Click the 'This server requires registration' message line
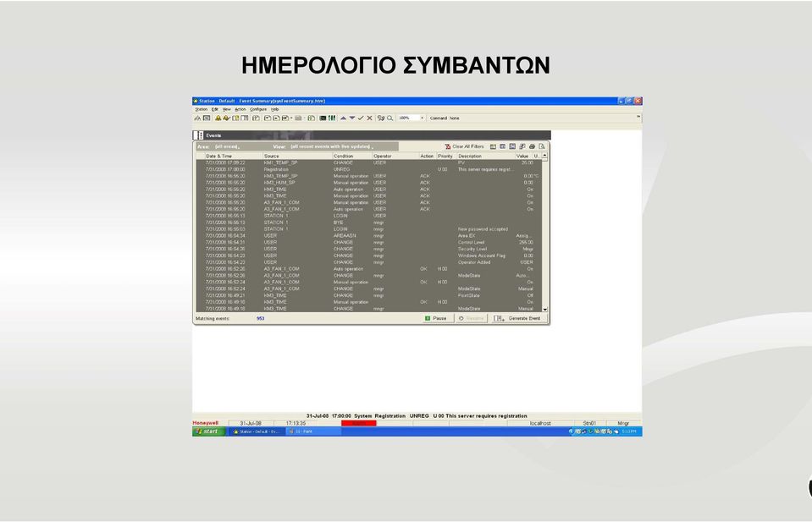 [x=417, y=415]
